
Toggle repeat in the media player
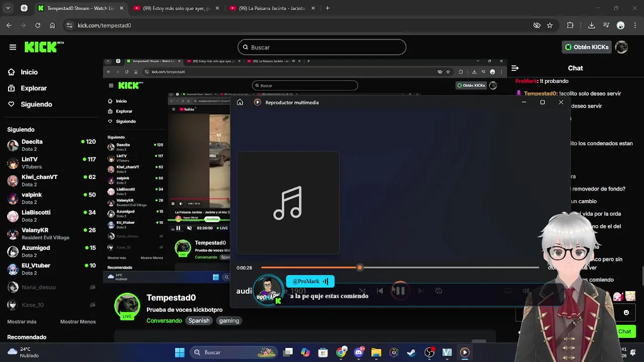[439, 291]
